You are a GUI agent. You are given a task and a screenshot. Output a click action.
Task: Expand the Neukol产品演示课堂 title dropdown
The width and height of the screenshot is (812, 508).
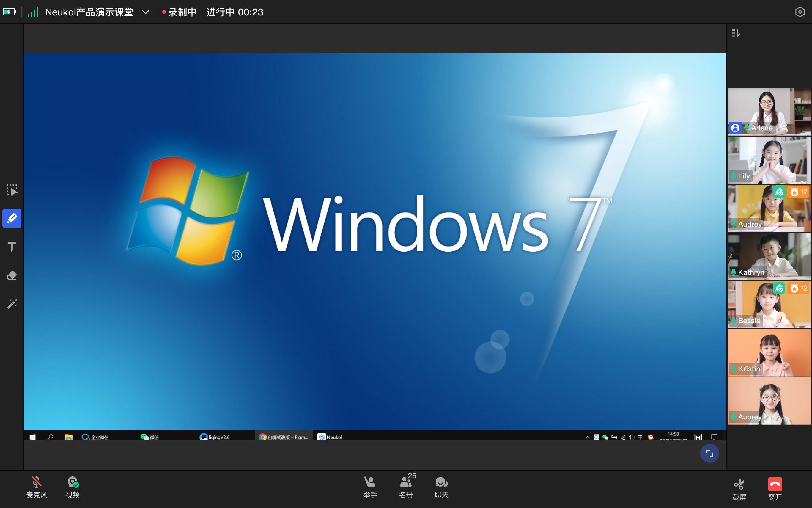click(x=145, y=12)
